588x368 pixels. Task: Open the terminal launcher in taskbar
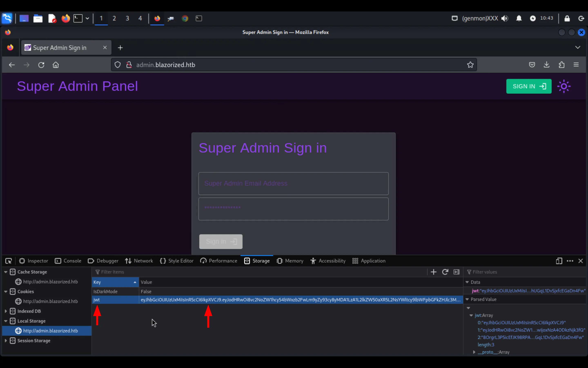point(78,18)
